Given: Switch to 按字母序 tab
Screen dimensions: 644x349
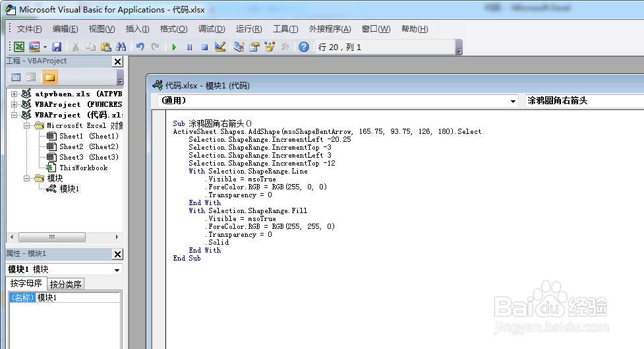Looking at the screenshot, I should tap(26, 283).
